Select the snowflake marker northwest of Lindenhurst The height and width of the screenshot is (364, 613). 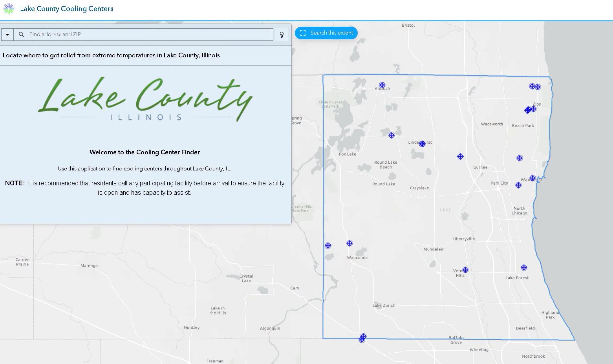[392, 135]
